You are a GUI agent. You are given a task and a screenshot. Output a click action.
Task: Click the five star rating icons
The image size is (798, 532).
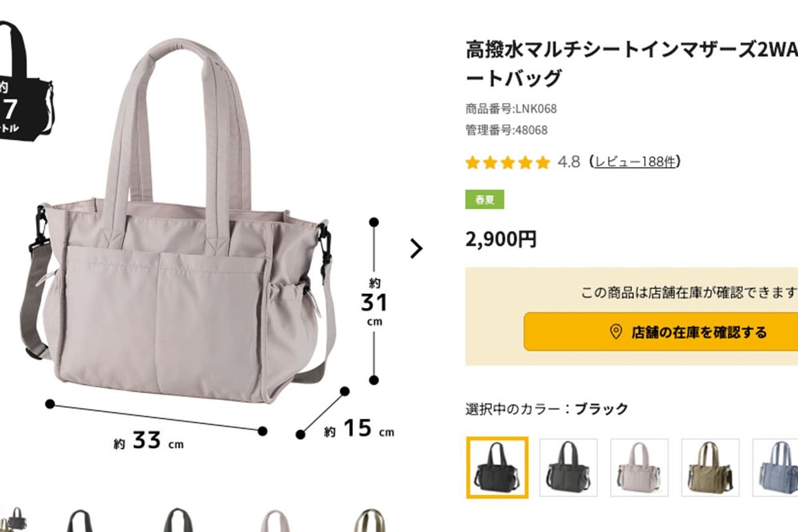click(507, 163)
